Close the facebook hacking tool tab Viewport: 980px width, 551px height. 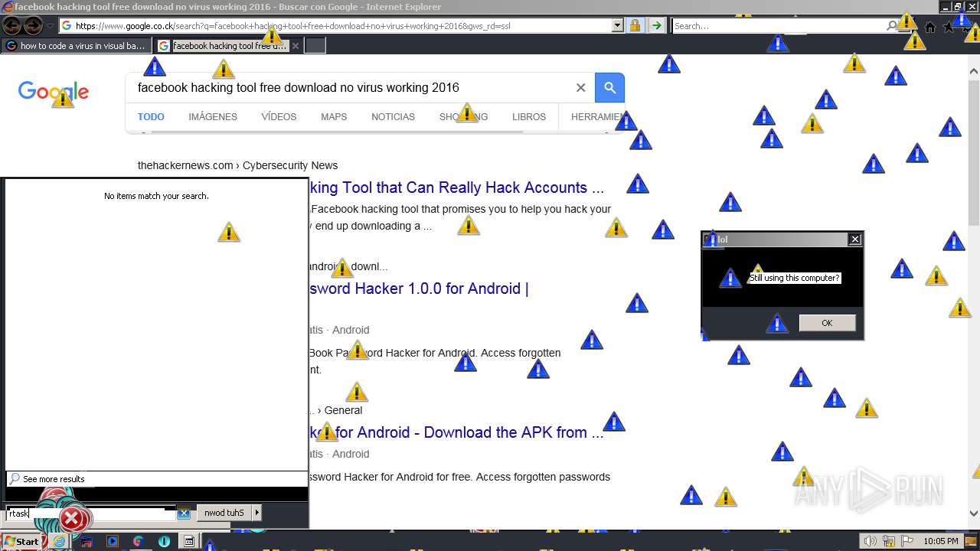pos(296,46)
